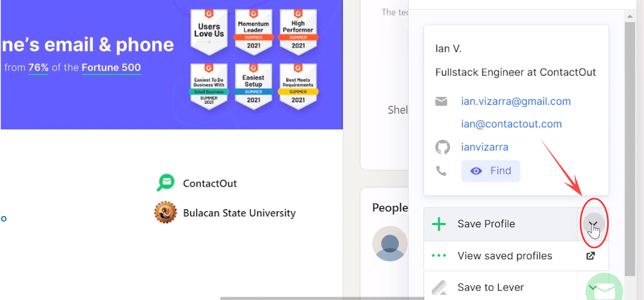Click the Save Profile button
644x300 pixels.
pyautogui.click(x=500, y=224)
